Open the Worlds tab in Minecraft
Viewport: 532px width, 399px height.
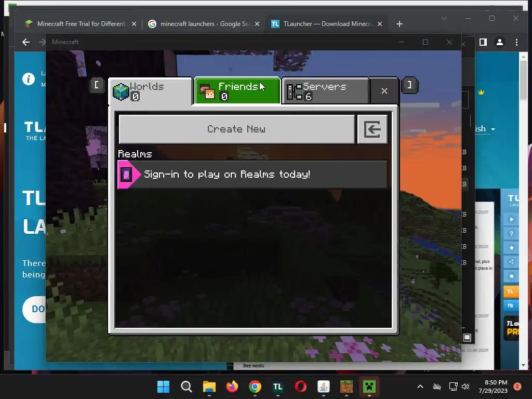point(151,91)
